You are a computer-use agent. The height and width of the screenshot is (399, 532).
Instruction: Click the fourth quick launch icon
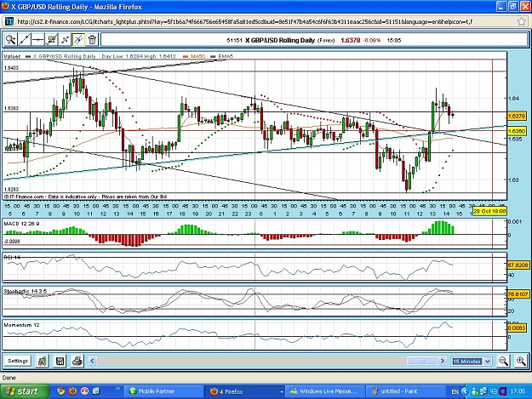(96, 391)
